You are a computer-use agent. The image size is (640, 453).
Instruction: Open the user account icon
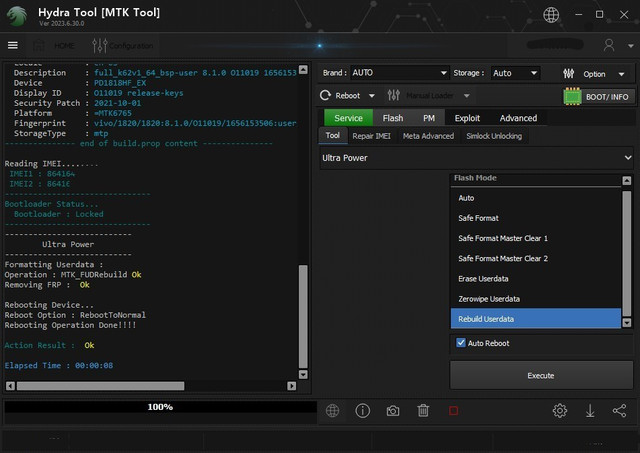[609, 45]
